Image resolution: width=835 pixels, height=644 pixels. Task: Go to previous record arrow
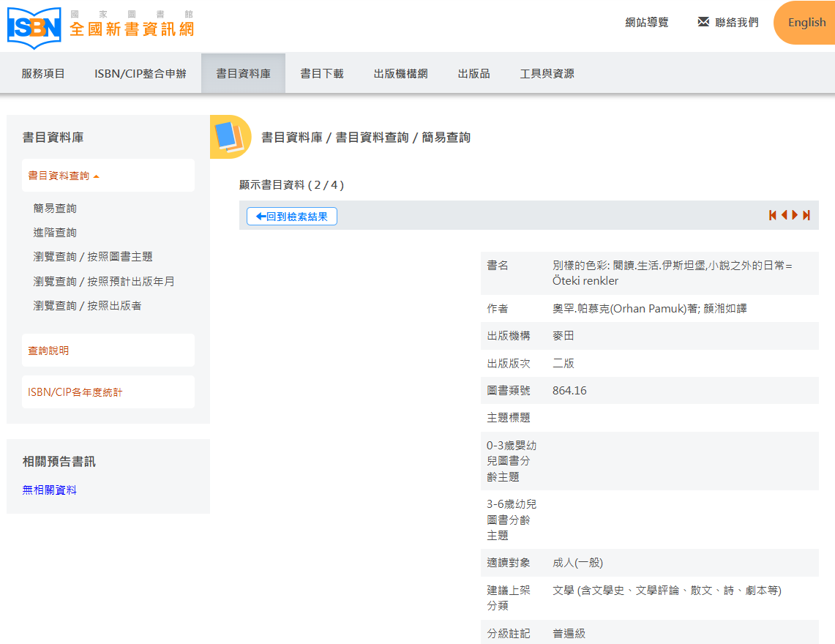pyautogui.click(x=784, y=215)
